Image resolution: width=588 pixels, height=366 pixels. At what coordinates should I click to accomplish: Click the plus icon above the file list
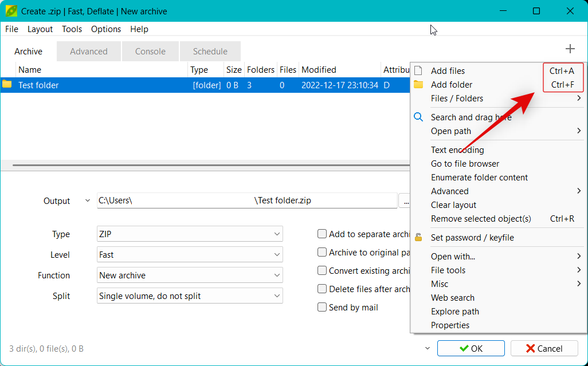click(x=570, y=49)
